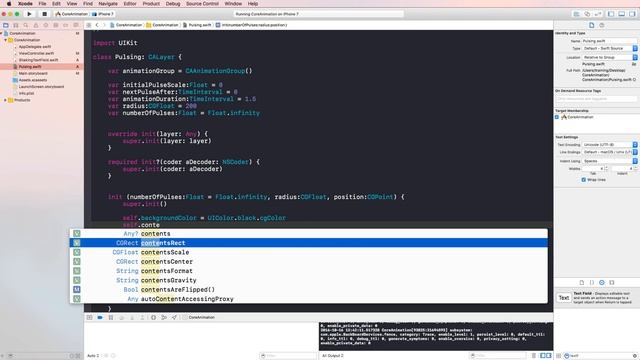Select the CoreAnimation scheme in toolbar
Viewport: 640px width, 360px height.
(x=71, y=14)
